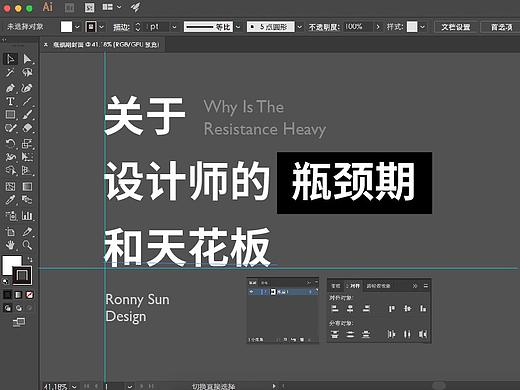Activate the Gradient tool
The height and width of the screenshot is (390, 520).
click(x=27, y=186)
